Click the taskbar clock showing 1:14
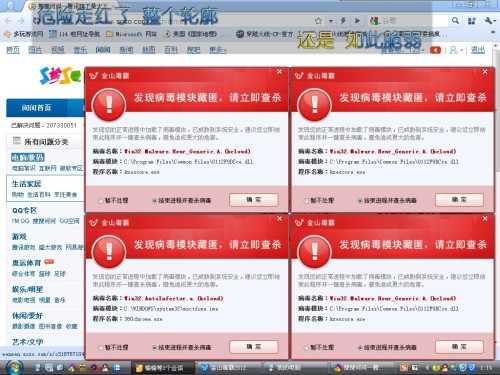This screenshot has height=375, width=500. [486, 368]
